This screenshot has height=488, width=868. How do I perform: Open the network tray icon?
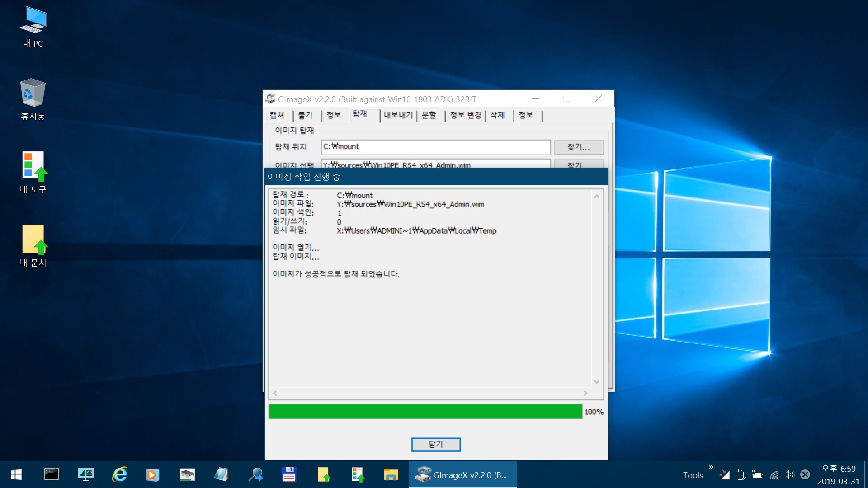point(774,474)
